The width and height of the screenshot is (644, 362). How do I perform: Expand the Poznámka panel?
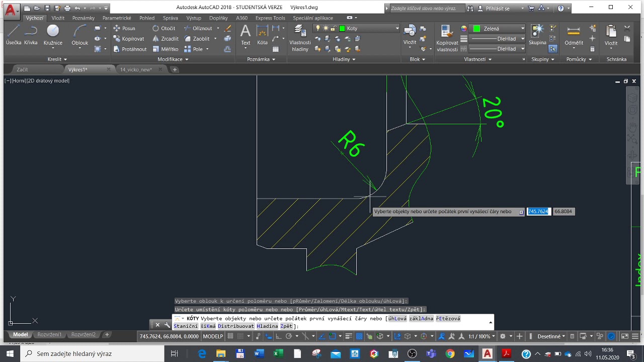click(x=261, y=59)
